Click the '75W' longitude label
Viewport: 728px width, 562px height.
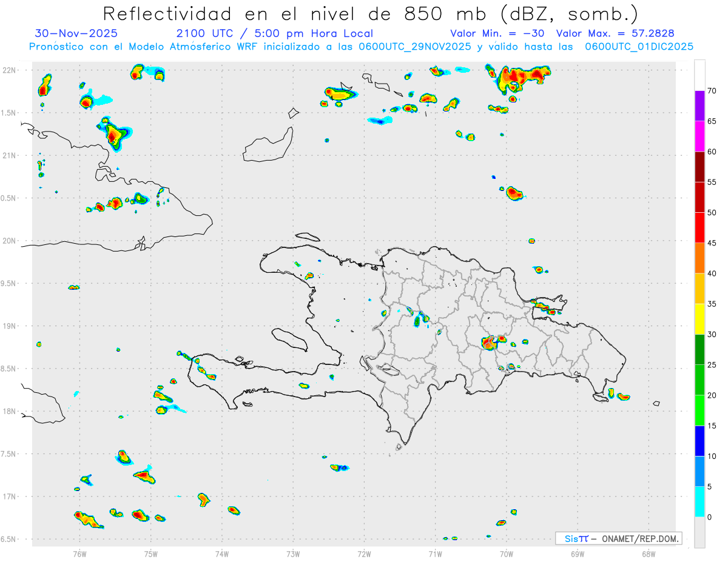[x=151, y=554]
